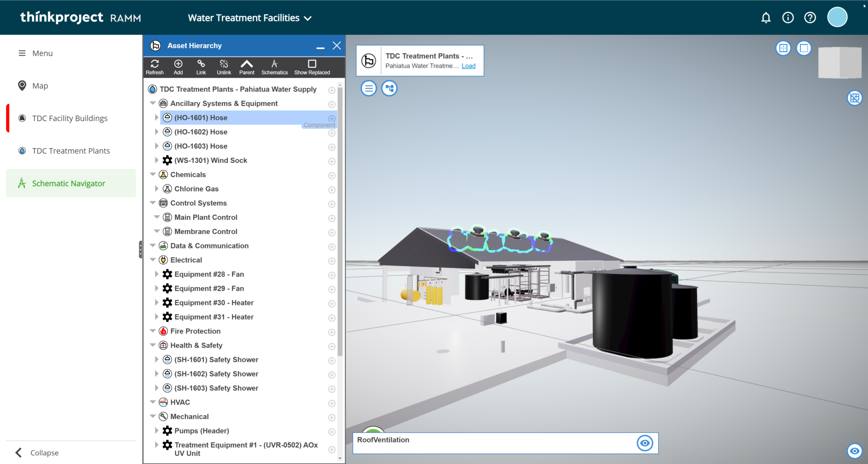Viewport: 868px width, 464px height.
Task: Select TDC Facility Buildings in the left sidebar
Action: click(x=70, y=118)
